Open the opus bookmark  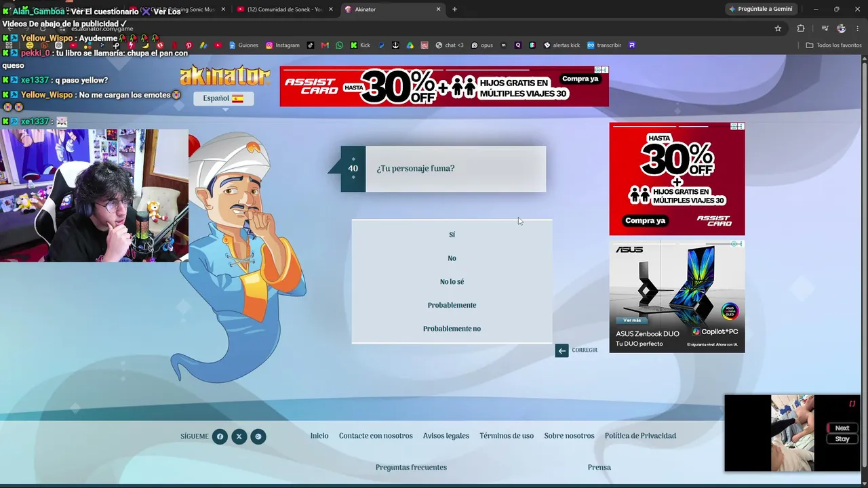click(x=481, y=45)
